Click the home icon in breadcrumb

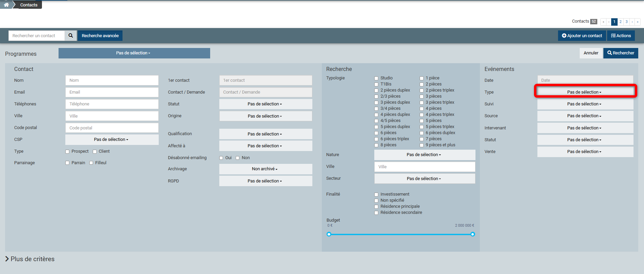(6, 5)
